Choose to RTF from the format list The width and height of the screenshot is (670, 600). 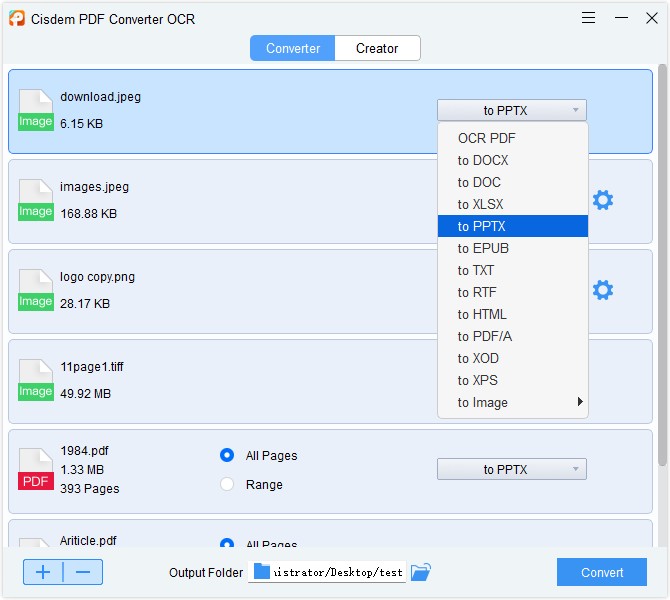pyautogui.click(x=513, y=292)
